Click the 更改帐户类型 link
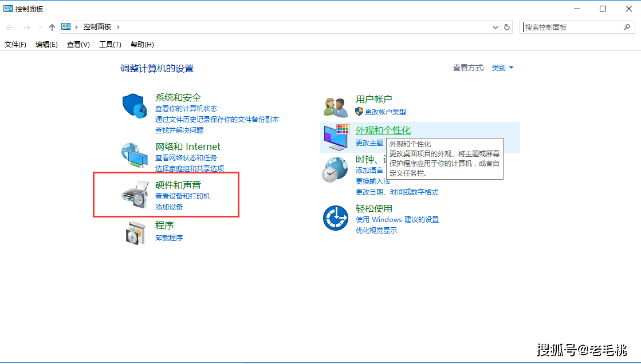Viewport: 641px width, 364px height. 385,112
